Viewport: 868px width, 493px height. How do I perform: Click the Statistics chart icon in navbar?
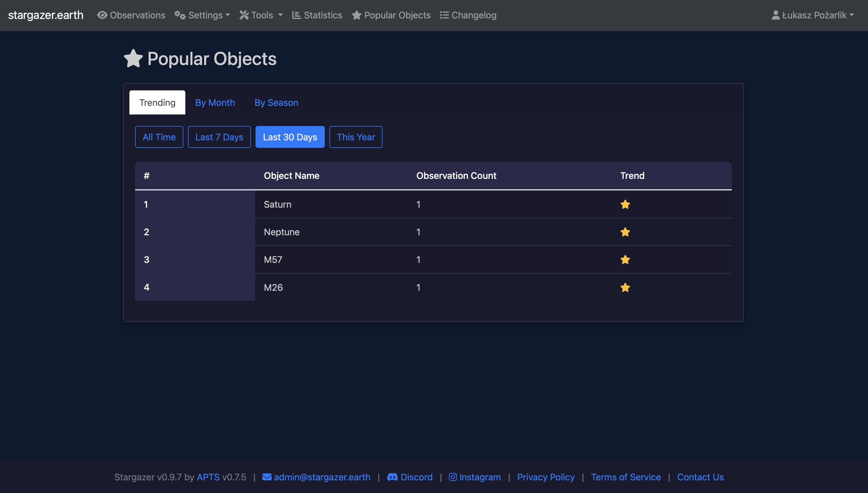(x=296, y=15)
